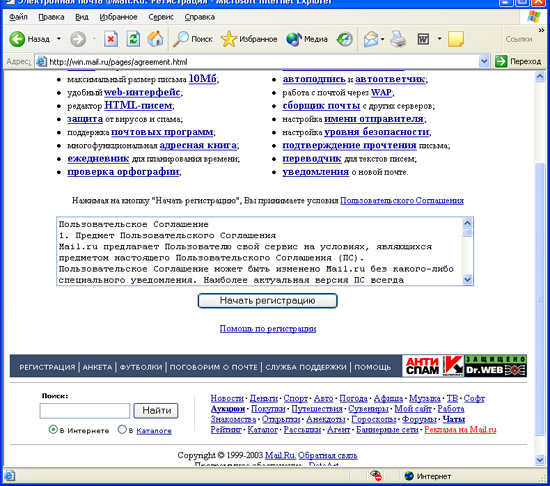
Task: Refresh the page with green arrows icon
Action: 133,39
